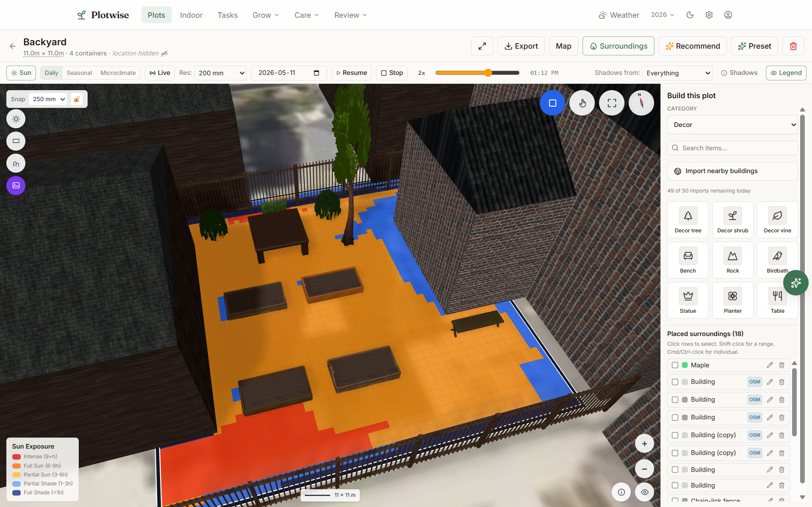
Task: Click the time-of-day slider handle
Action: coord(489,73)
